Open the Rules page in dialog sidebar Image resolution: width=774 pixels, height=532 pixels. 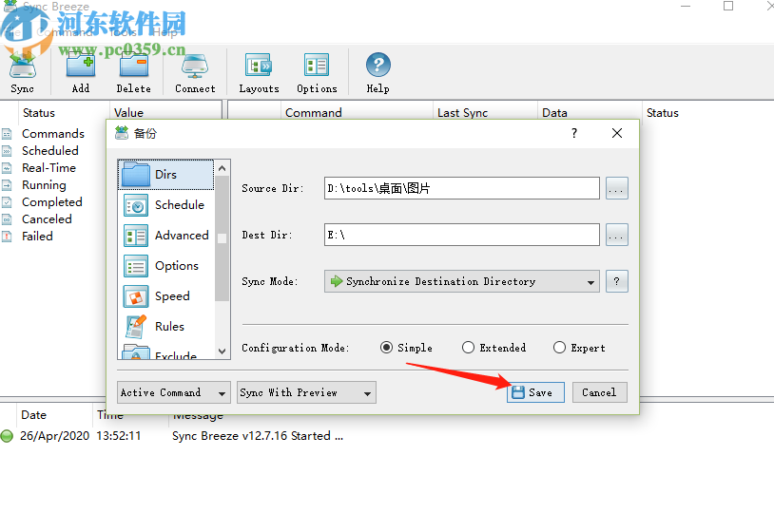[166, 327]
